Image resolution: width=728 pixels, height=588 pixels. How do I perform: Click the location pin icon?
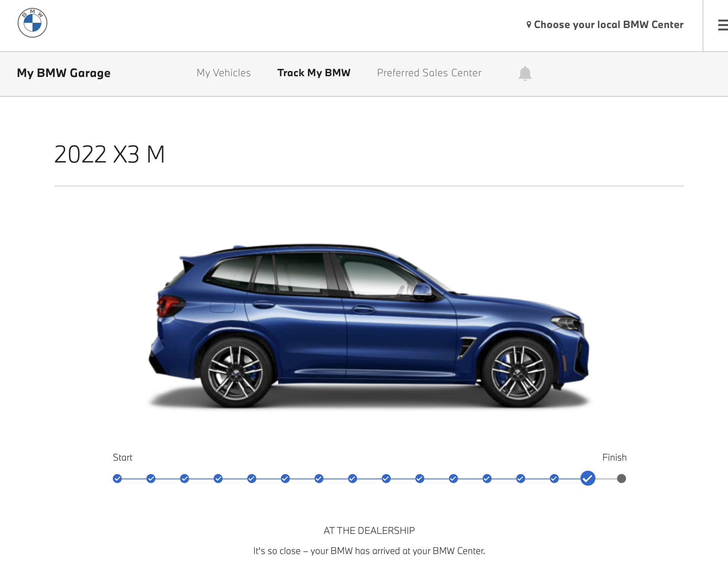pyautogui.click(x=529, y=25)
